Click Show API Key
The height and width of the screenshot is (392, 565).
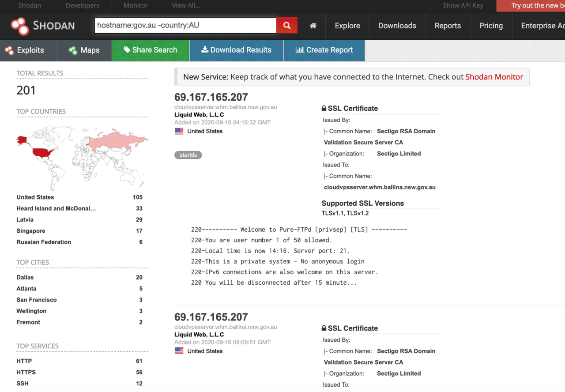[x=463, y=6]
